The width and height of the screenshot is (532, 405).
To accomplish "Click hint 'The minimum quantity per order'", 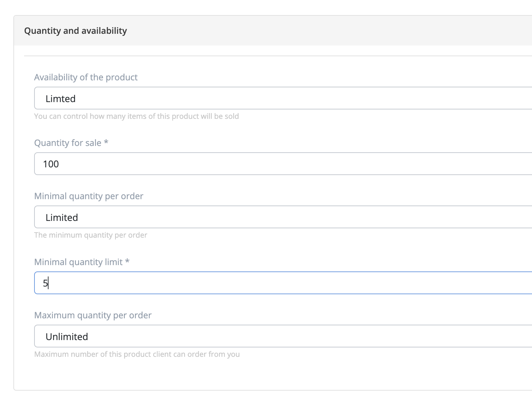I will click(91, 235).
